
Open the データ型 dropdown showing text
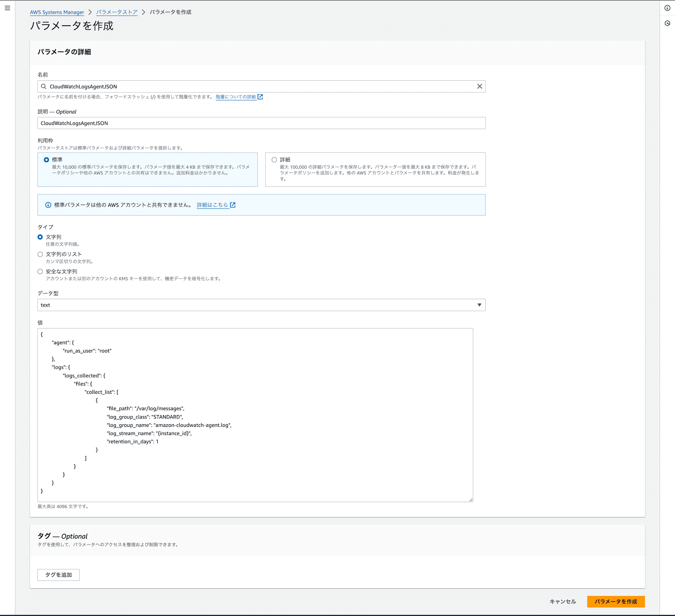coord(261,305)
